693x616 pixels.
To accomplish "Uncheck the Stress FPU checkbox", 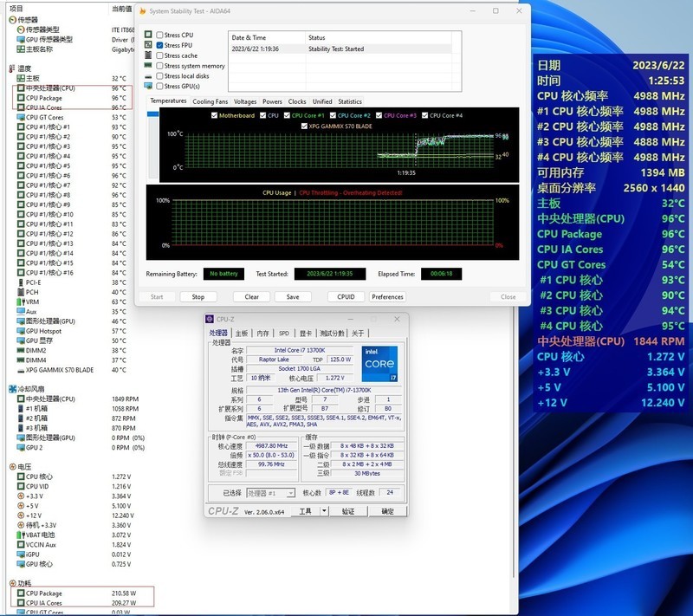I will click(159, 45).
